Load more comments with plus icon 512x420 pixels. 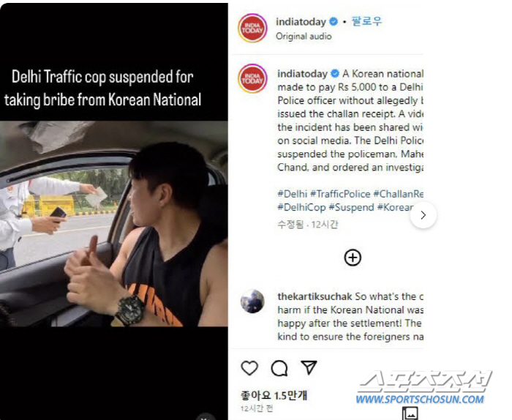coord(353,258)
